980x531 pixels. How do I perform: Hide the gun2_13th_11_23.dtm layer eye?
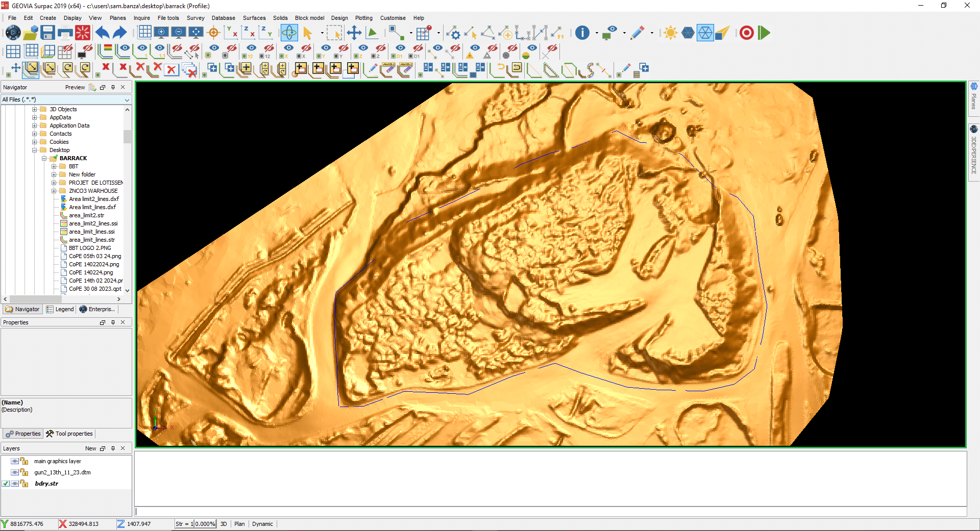[15, 472]
